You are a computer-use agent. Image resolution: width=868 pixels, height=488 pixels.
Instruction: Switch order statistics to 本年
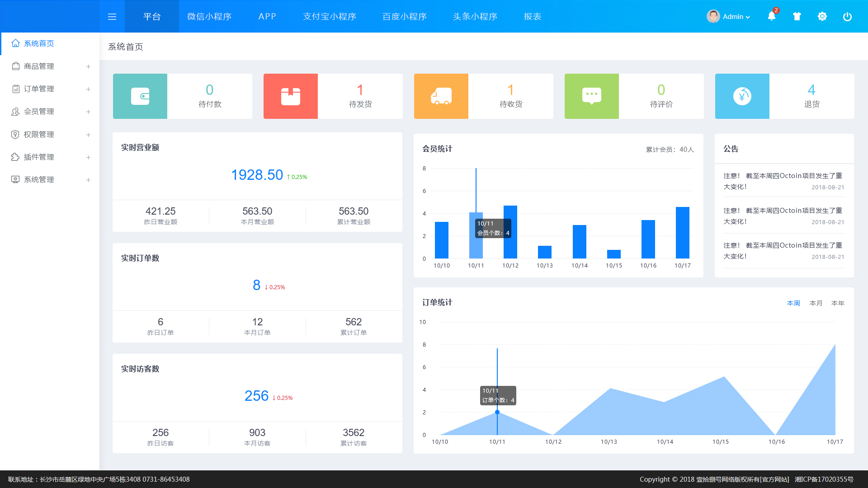point(838,303)
